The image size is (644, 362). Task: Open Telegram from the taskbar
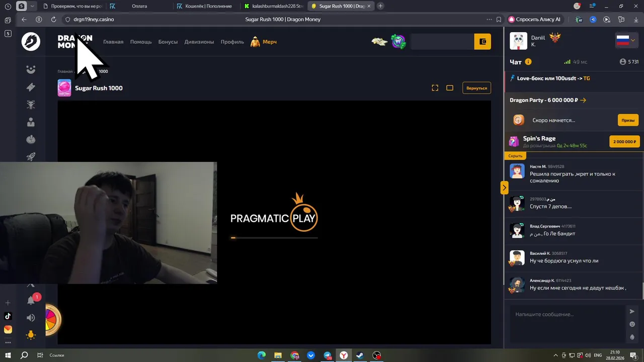(328, 355)
